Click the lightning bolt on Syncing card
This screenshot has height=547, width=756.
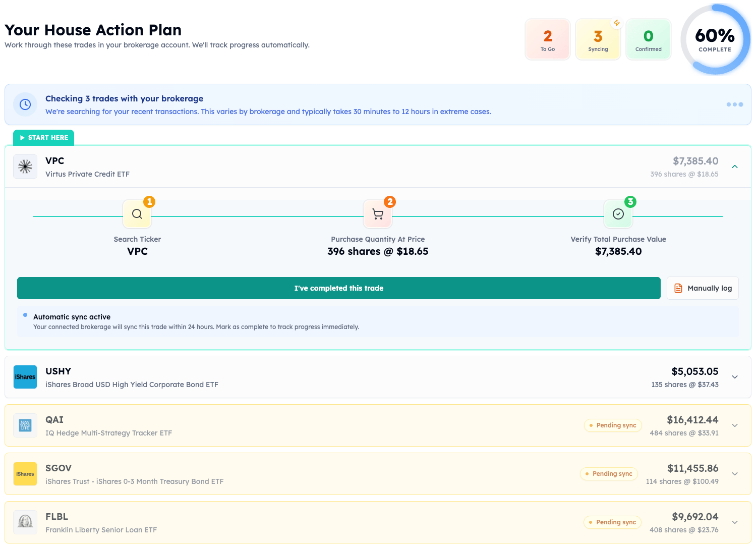(x=616, y=23)
